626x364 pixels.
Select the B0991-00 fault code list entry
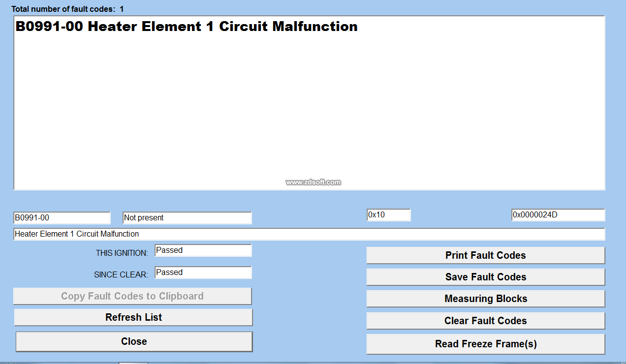[187, 27]
